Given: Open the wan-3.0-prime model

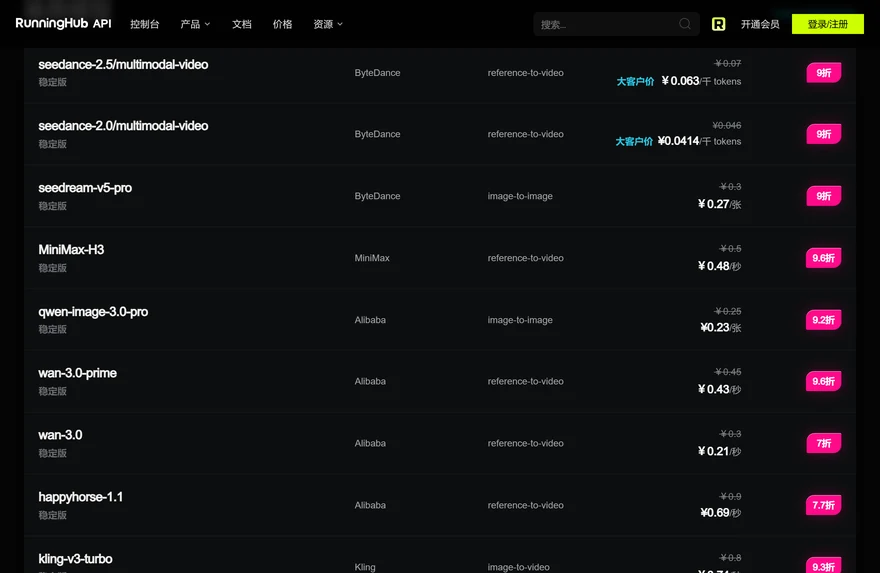Looking at the screenshot, I should click(77, 373).
